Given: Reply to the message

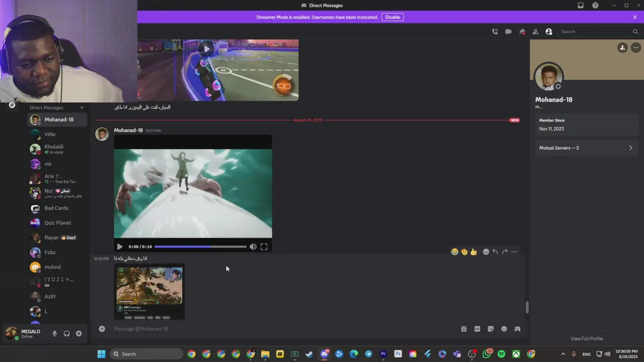Looking at the screenshot, I should (495, 252).
